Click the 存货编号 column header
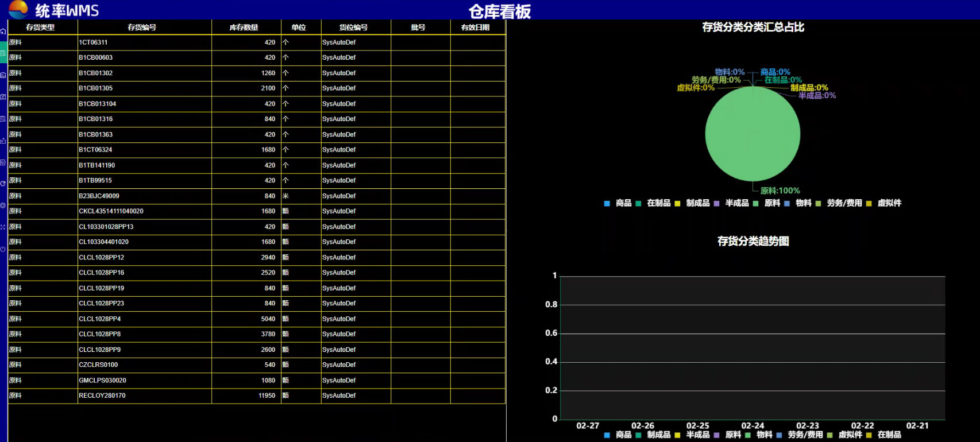Screen dimensions: 980x442 point(142,28)
